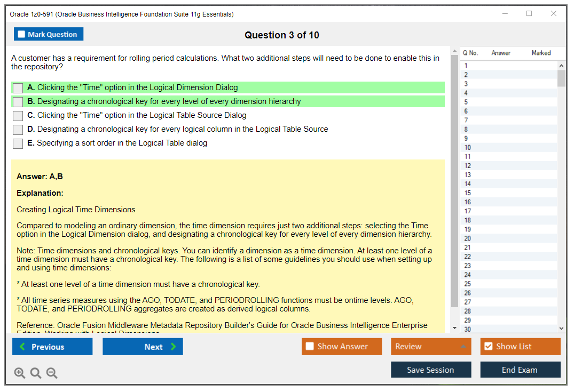Tick the checkbox for answer A

pos(18,88)
